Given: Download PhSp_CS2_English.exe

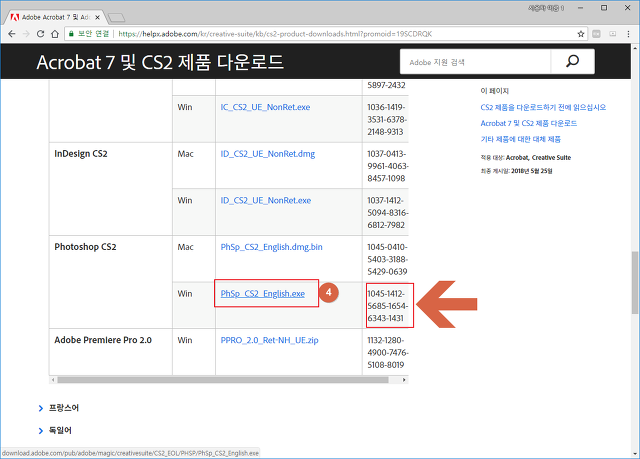Looking at the screenshot, I should [263, 294].
